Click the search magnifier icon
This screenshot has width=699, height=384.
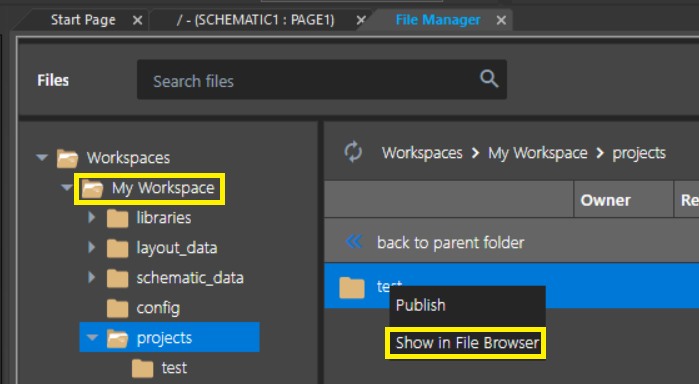point(489,79)
